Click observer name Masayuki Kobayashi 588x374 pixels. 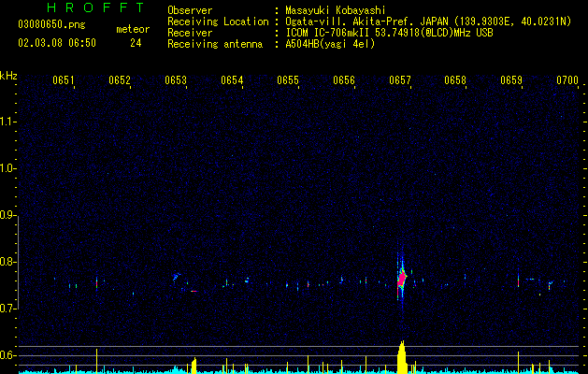[336, 10]
